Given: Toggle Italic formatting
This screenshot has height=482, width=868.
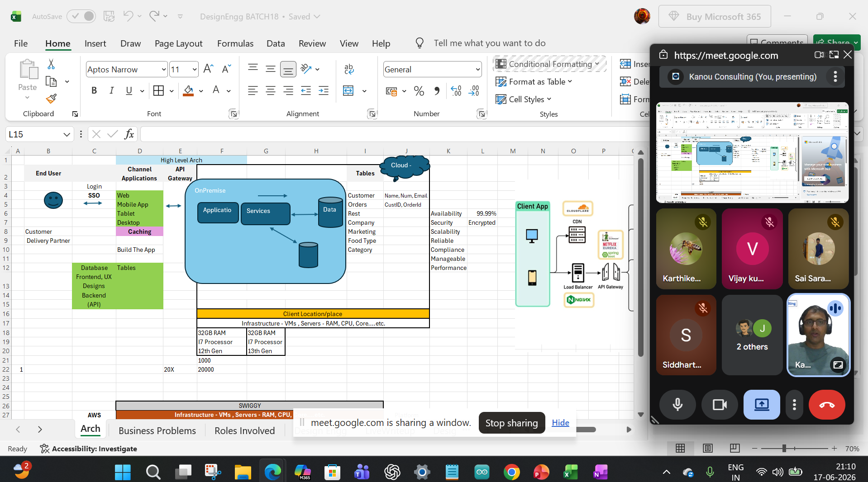Looking at the screenshot, I should 111,90.
